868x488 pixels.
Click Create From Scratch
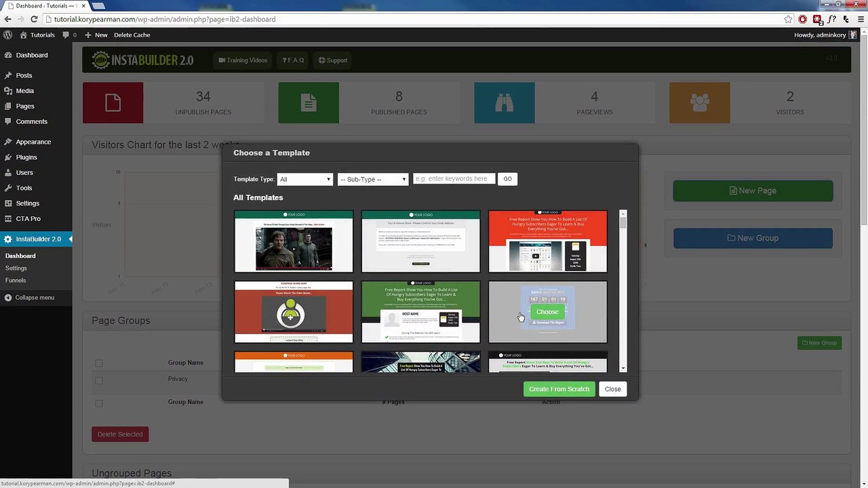pos(559,389)
